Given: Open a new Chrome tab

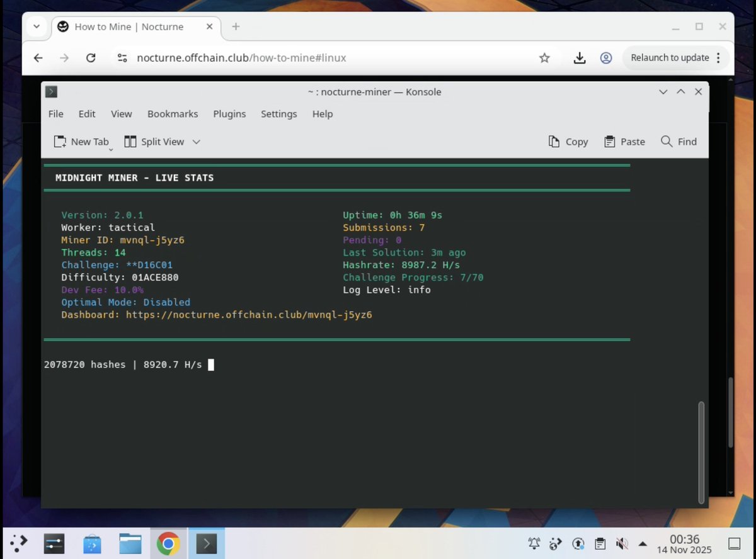Looking at the screenshot, I should point(236,26).
